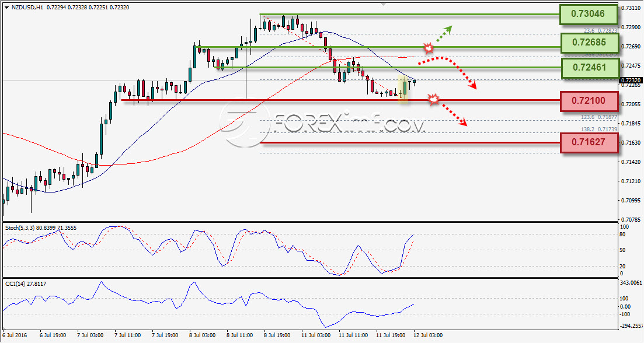Click the 23.6 Fibonacci level label
This screenshot has width=644, height=343.
(600, 31)
